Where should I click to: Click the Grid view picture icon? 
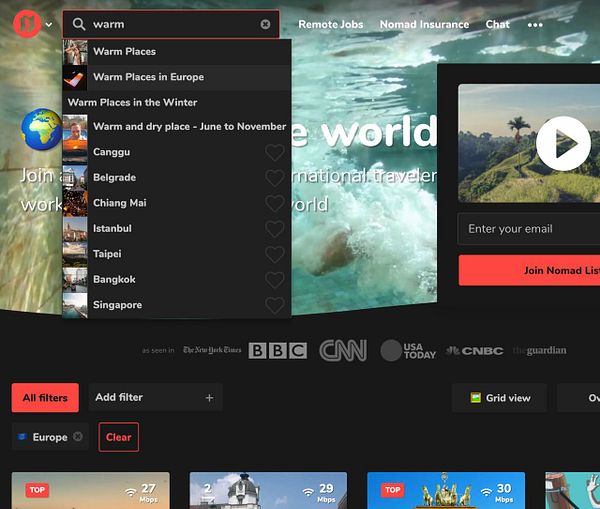[x=476, y=398]
